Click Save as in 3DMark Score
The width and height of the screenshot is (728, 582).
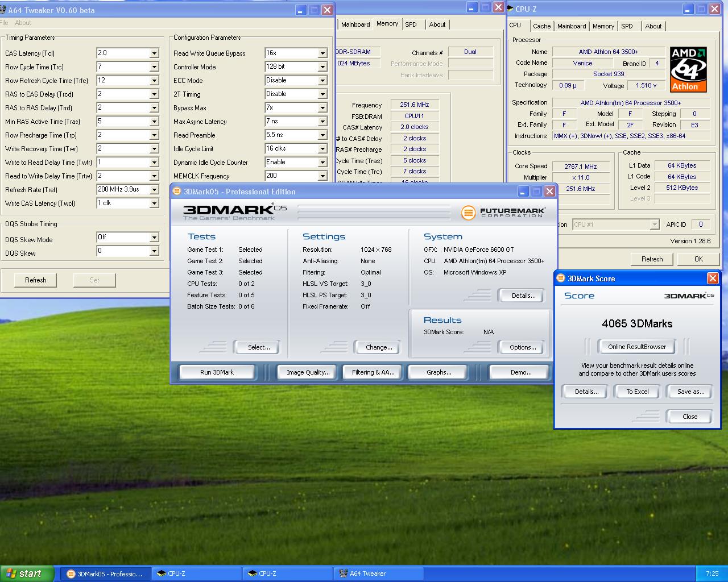(x=690, y=392)
